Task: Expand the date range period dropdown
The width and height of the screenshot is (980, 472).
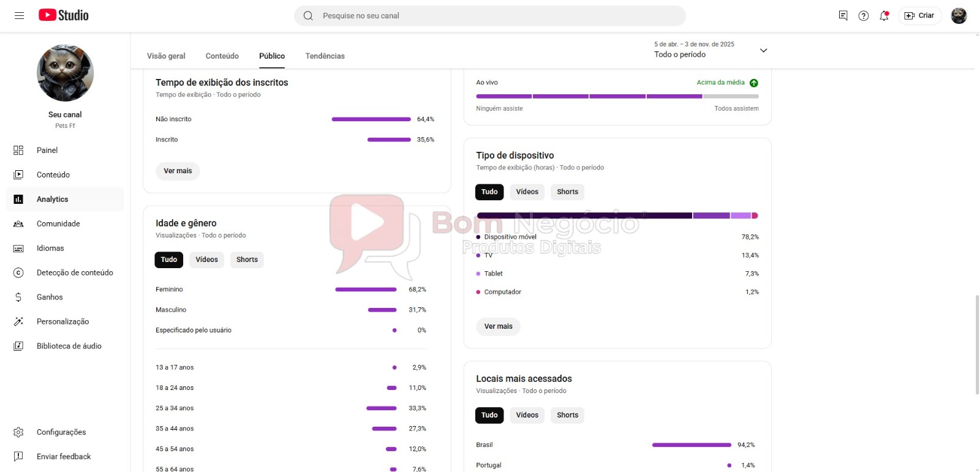Action: (763, 50)
